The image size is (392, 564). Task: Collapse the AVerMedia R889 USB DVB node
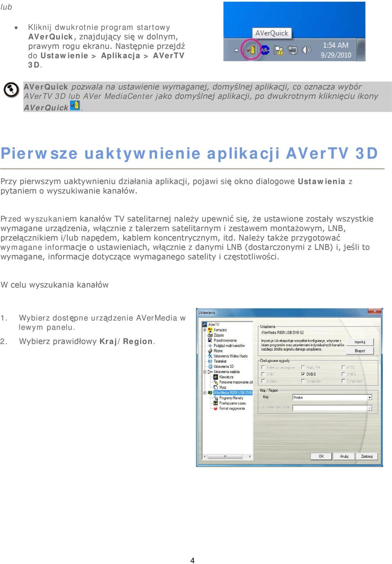point(205,393)
